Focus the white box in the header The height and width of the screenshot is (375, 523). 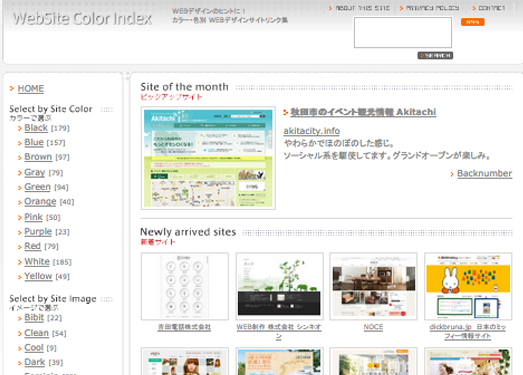pos(403,32)
